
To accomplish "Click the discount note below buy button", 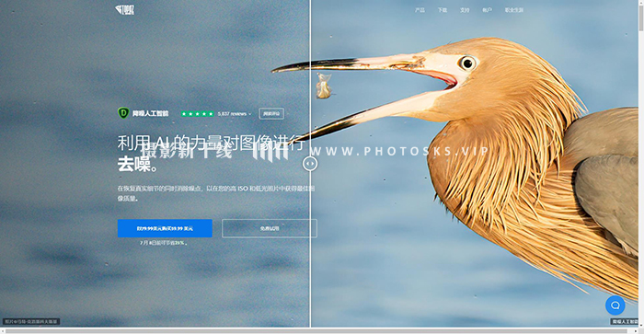I will (x=164, y=243).
